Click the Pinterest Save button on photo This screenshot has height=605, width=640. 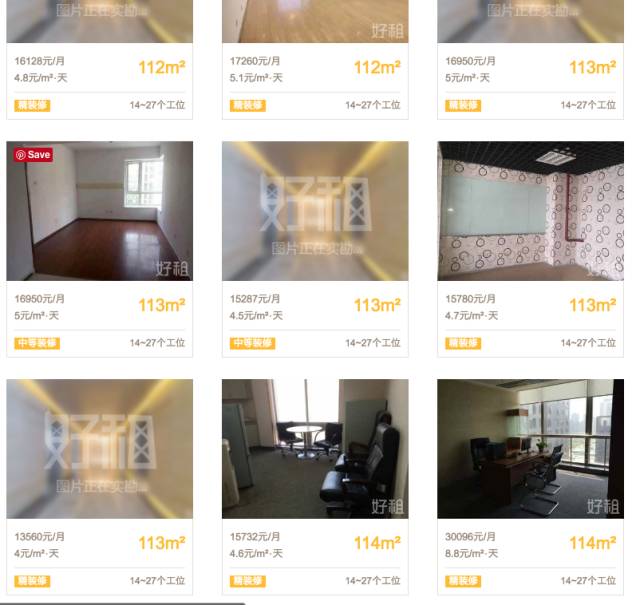(x=33, y=155)
